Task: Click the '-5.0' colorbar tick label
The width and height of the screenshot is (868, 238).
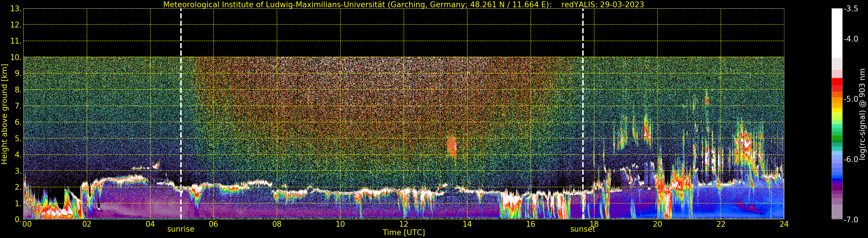Action: point(851,99)
